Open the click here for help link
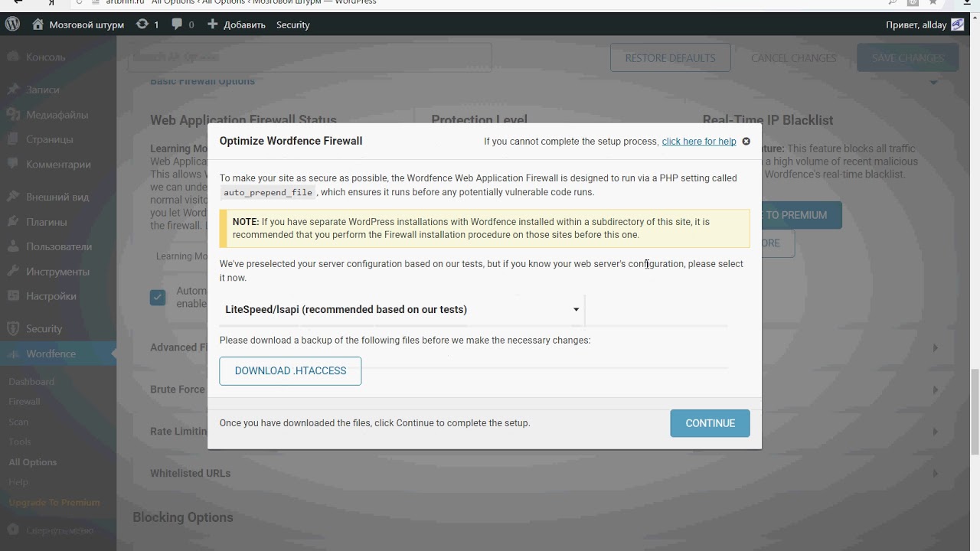Viewport: 980px width, 551px height. pos(699,142)
